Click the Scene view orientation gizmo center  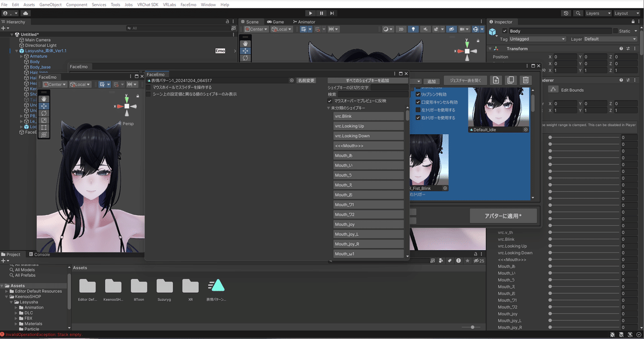(x=467, y=51)
